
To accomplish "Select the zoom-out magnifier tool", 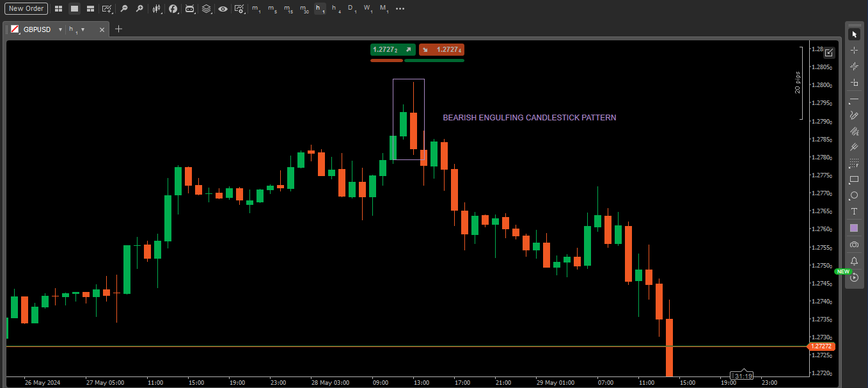I will click(x=124, y=9).
